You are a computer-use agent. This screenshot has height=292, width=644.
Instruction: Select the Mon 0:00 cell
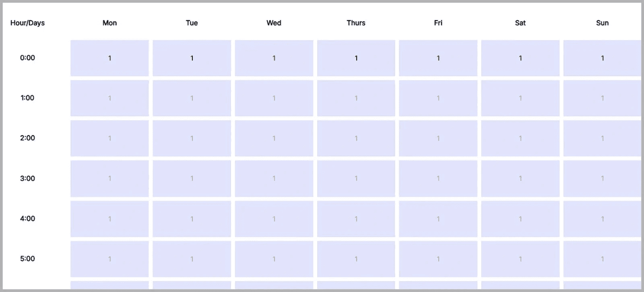(109, 58)
